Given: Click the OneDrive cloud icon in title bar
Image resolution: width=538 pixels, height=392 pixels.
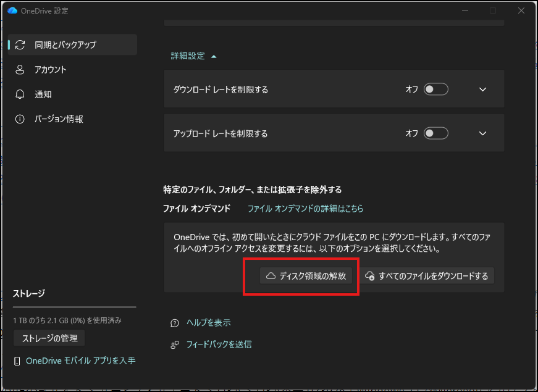Looking at the screenshot, I should [12, 10].
